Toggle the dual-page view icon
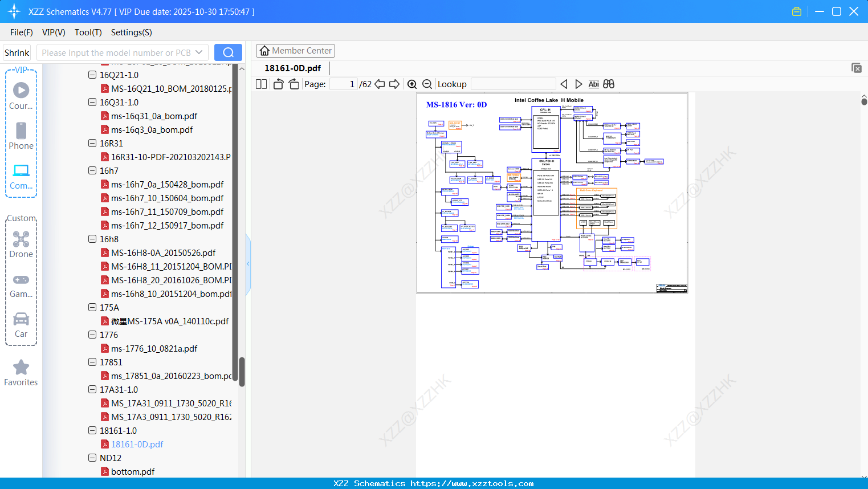The width and height of the screenshot is (868, 489). (x=262, y=84)
